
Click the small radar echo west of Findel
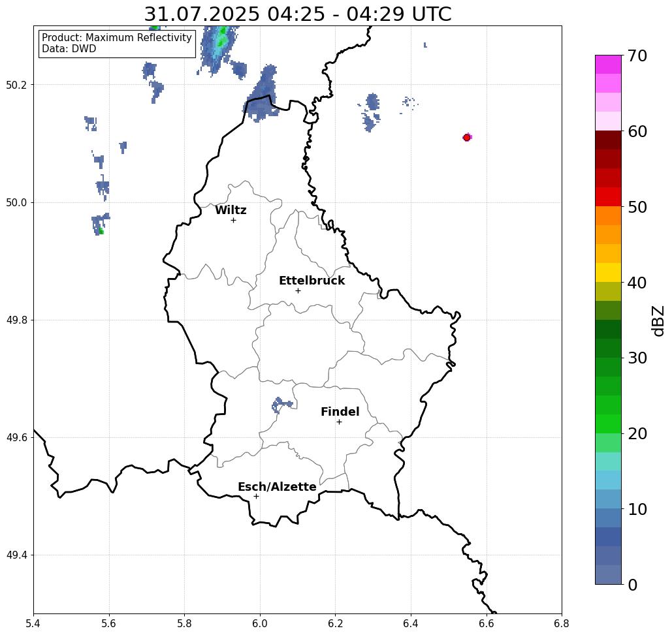(x=281, y=404)
